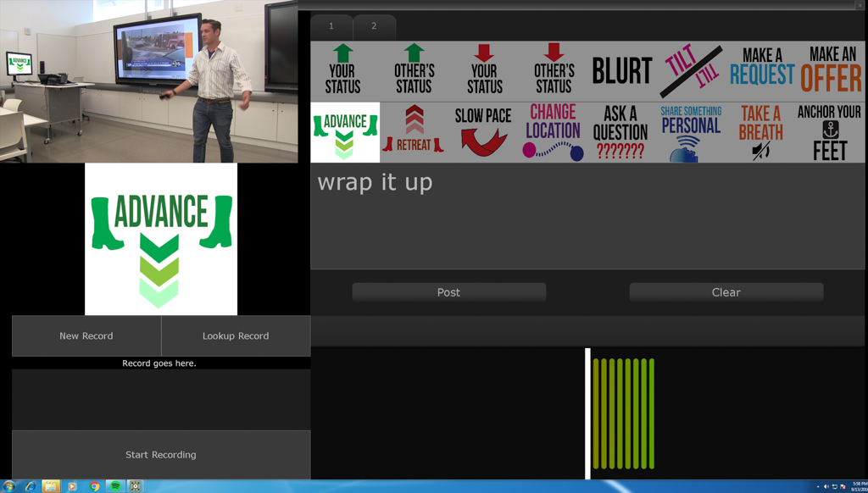Select the Take a Breath icon
The image size is (868, 493).
click(760, 131)
